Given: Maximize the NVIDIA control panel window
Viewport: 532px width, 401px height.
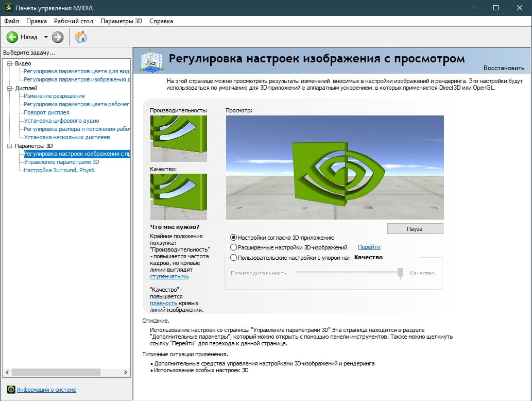Looking at the screenshot, I should pyautogui.click(x=496, y=7).
